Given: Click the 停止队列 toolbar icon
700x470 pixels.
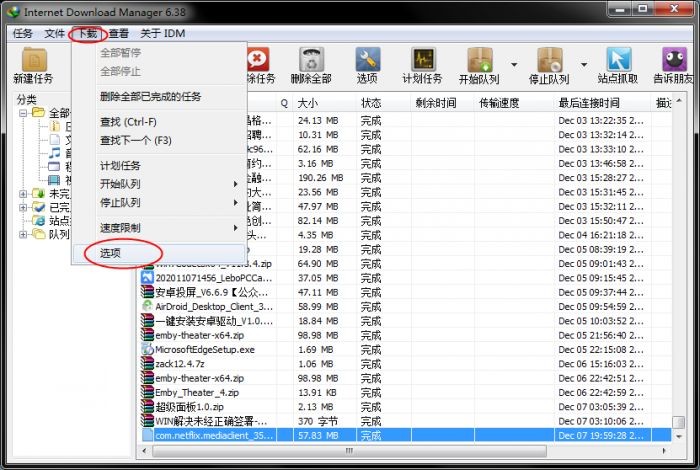Looking at the screenshot, I should [549, 59].
